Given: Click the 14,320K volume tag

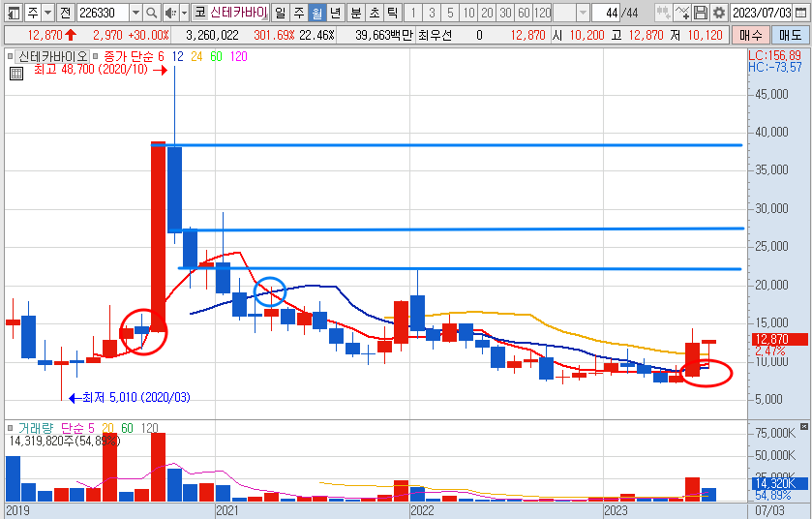Looking at the screenshot, I should [779, 483].
